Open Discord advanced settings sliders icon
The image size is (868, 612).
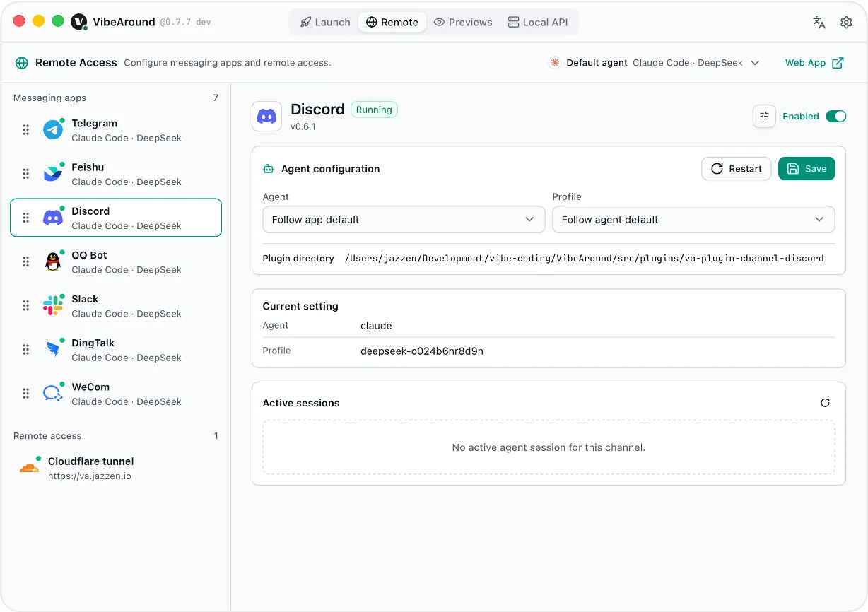[764, 117]
